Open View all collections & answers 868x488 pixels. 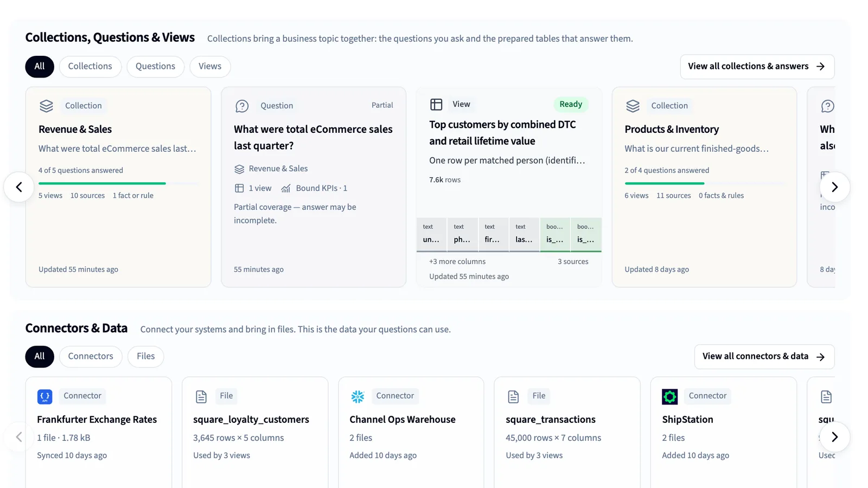click(757, 67)
